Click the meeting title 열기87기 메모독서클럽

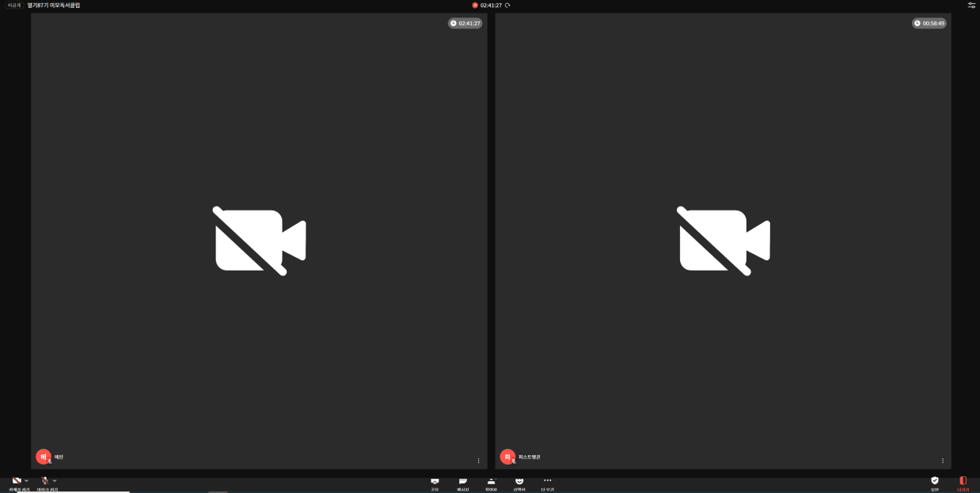54,5
